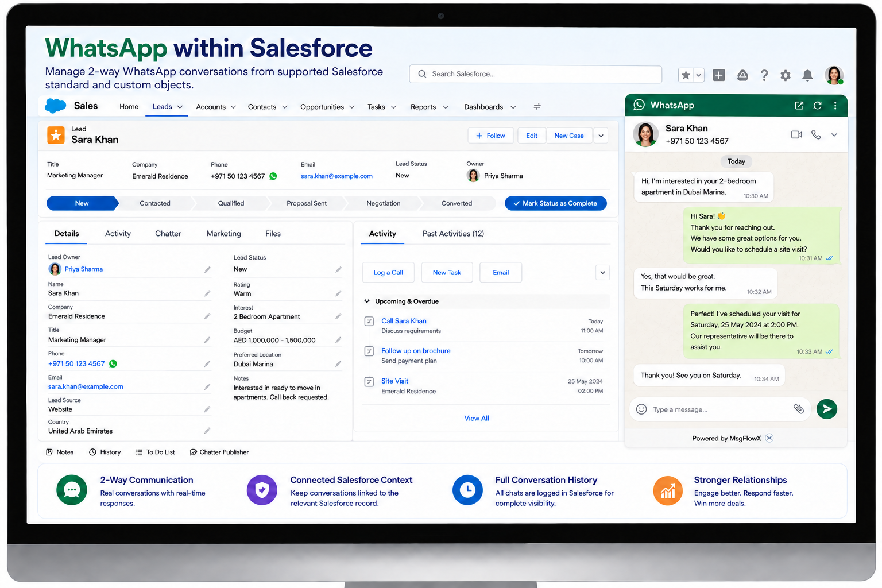
Task: Tick the Site Visit task checkbox
Action: [369, 381]
